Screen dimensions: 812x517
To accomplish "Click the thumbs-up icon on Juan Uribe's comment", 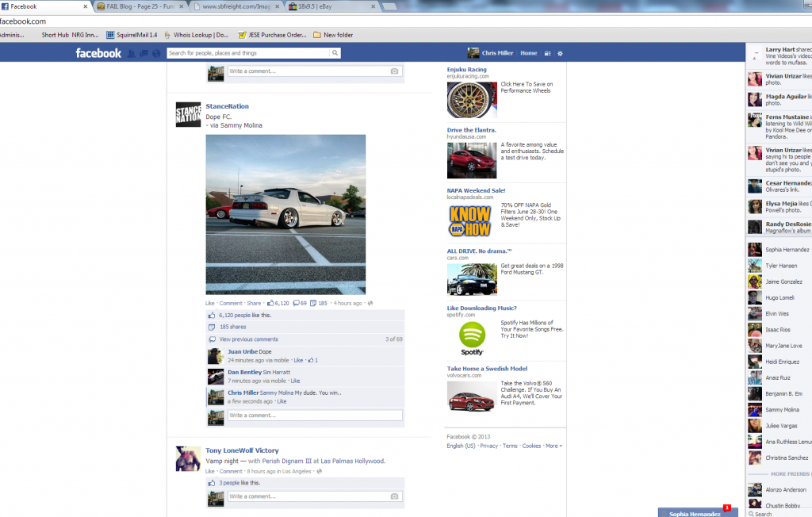I will coord(311,360).
